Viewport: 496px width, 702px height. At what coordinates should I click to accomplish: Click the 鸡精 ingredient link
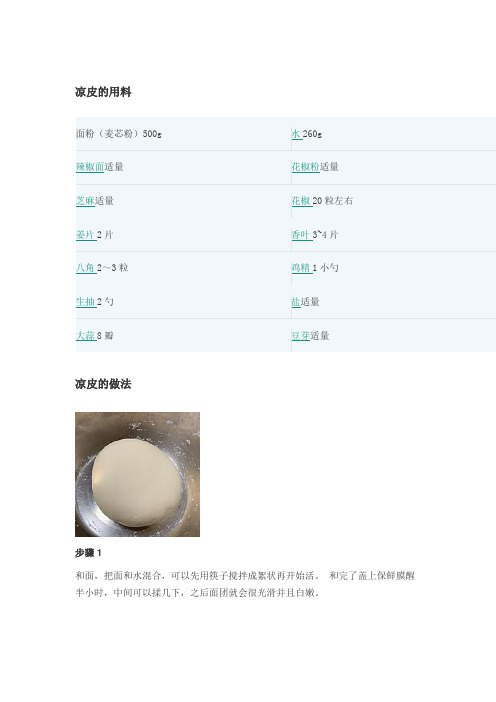tap(301, 268)
